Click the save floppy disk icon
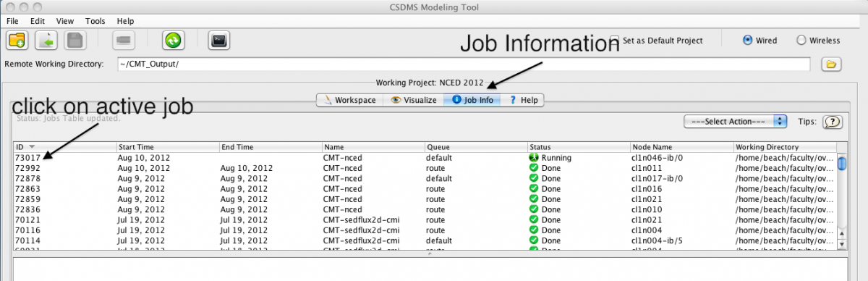868x281 pixels. tap(74, 40)
